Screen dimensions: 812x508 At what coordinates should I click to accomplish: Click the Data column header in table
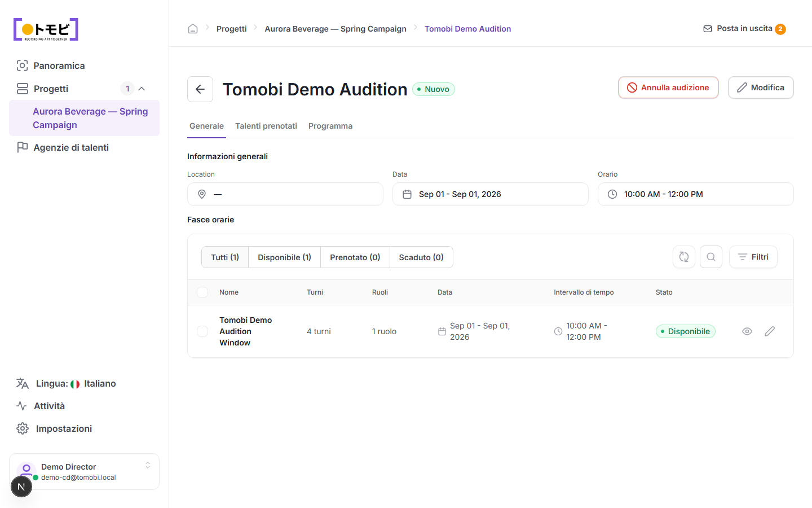pos(445,292)
